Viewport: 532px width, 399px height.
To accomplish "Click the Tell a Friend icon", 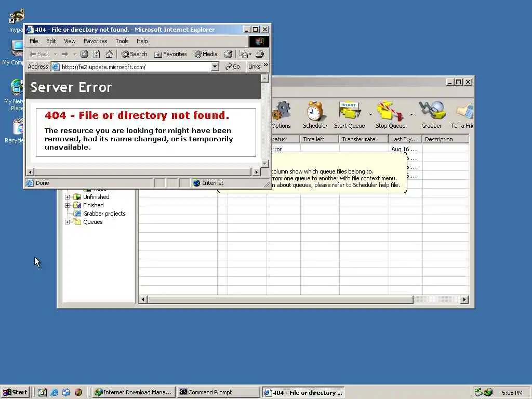I will (x=462, y=115).
